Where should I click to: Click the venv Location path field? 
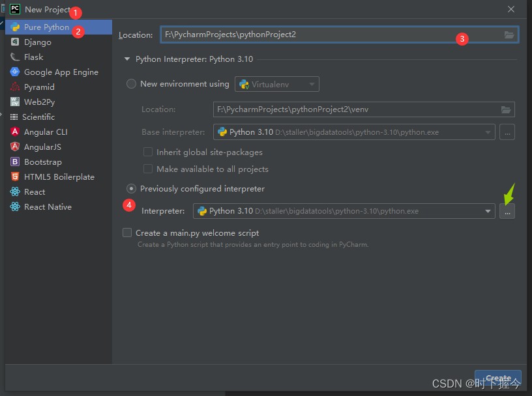[364, 109]
